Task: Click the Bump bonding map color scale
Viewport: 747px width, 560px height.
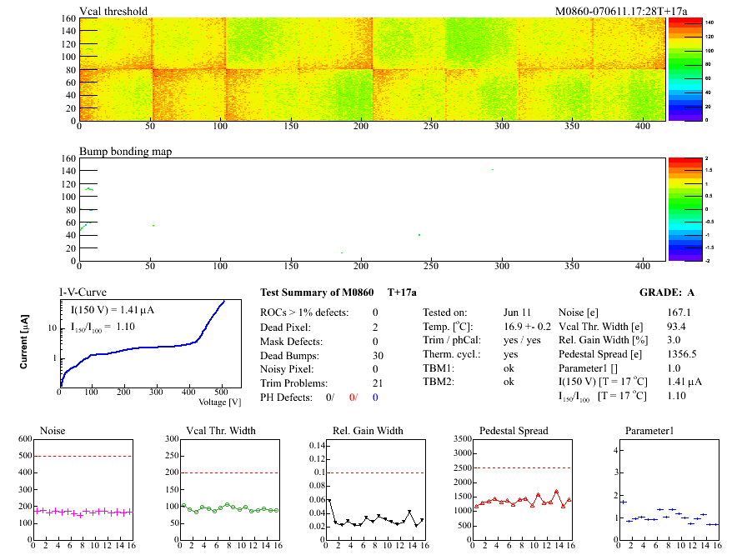Action: [x=684, y=208]
